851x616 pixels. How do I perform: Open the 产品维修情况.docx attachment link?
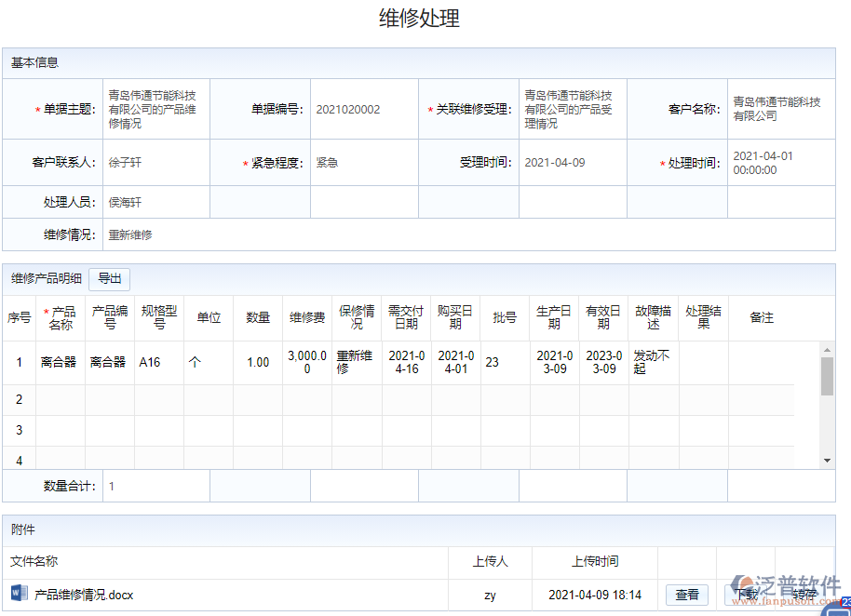click(82, 595)
